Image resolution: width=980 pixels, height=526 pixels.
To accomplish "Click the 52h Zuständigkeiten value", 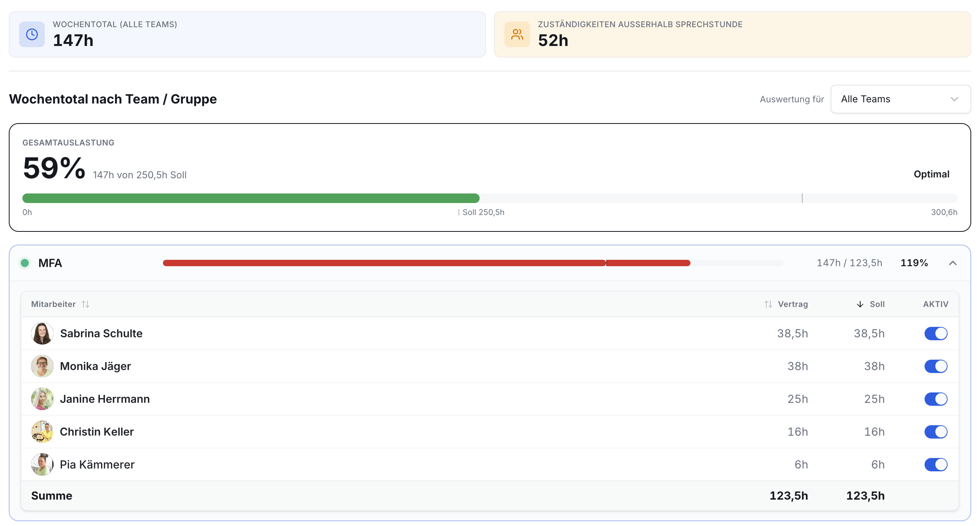I will click(553, 40).
